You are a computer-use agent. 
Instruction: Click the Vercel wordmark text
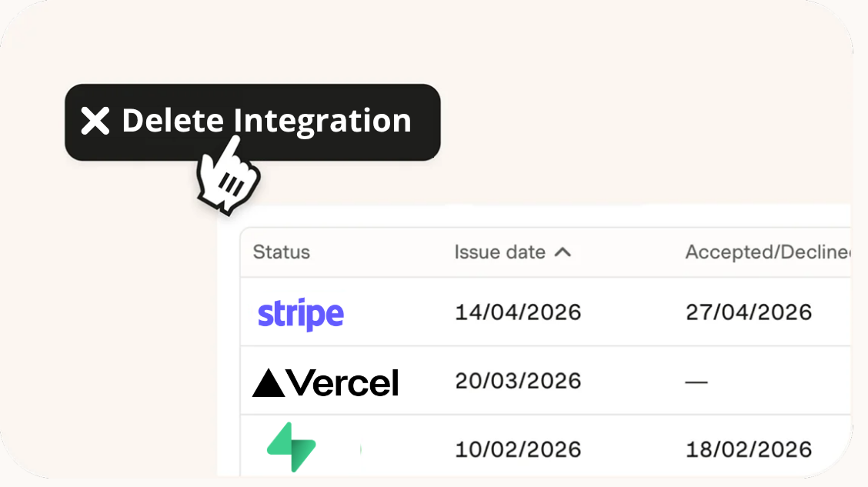point(343,382)
